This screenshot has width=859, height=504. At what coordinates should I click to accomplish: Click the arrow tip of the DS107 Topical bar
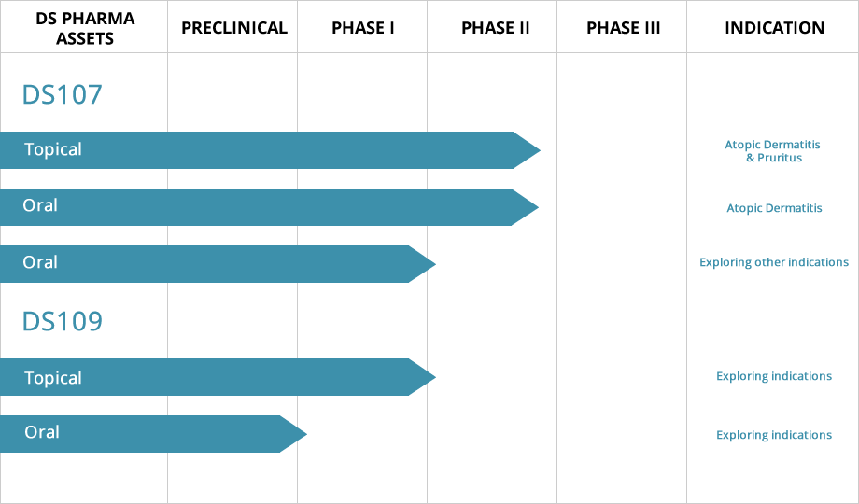pyautogui.click(x=528, y=150)
